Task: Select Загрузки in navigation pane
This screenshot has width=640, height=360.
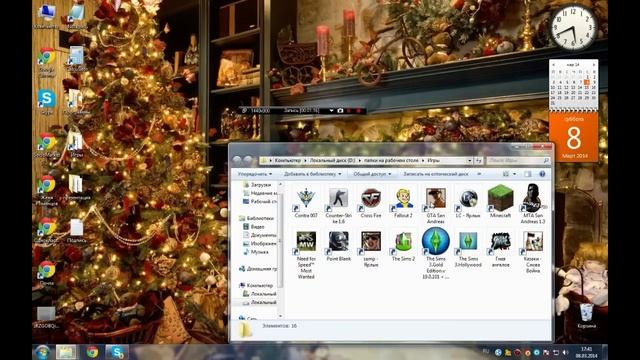Action: point(260,185)
